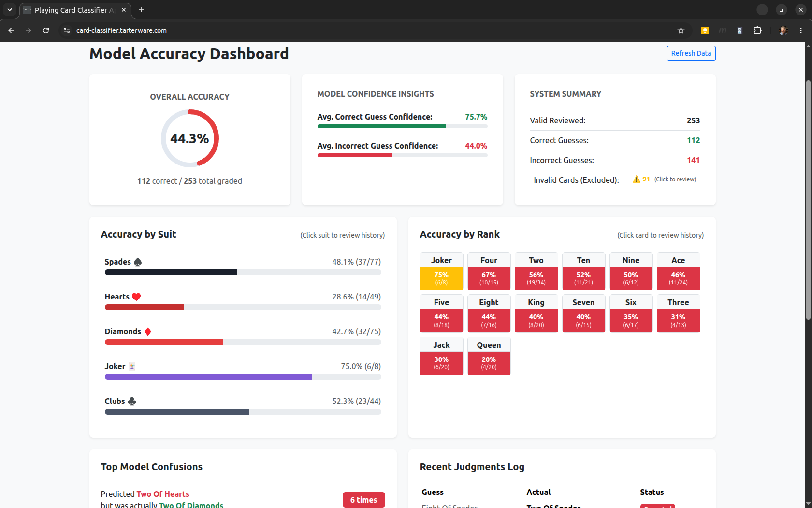This screenshot has height=508, width=812.
Task: Click the Refresh Data button
Action: pos(691,53)
